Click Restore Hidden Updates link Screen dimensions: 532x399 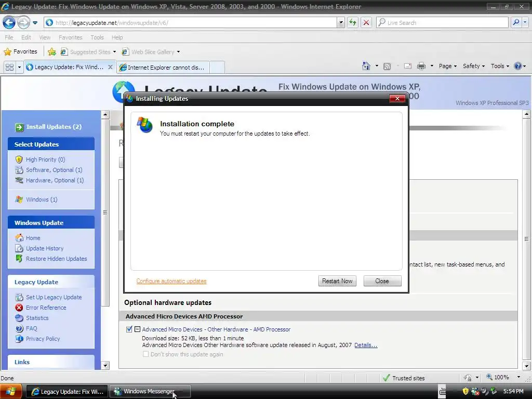point(56,259)
